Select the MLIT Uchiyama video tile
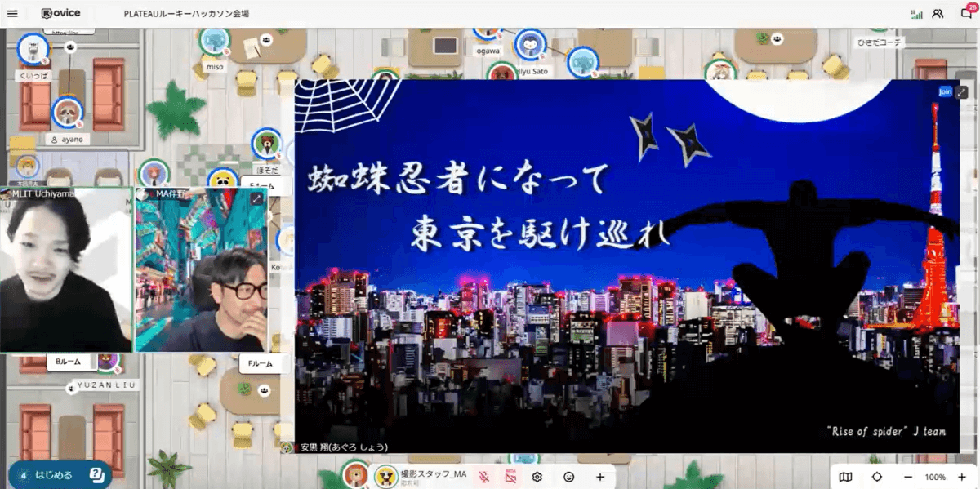 click(x=66, y=269)
